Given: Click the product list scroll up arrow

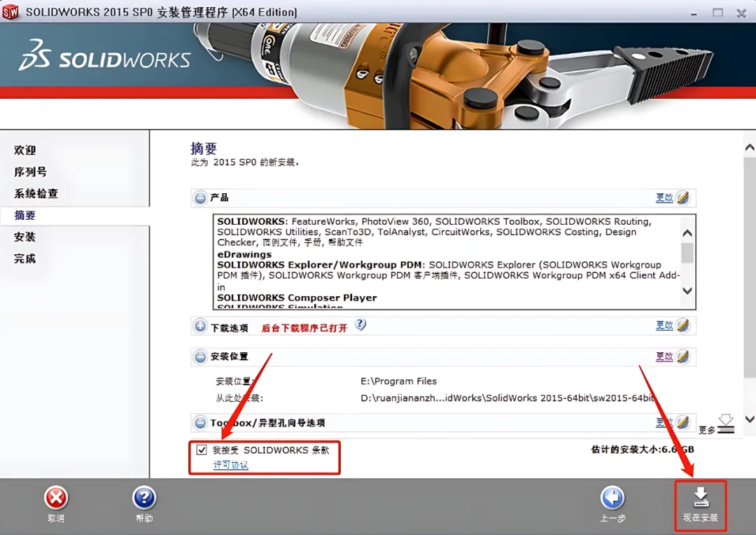Looking at the screenshot, I should pyautogui.click(x=687, y=233).
